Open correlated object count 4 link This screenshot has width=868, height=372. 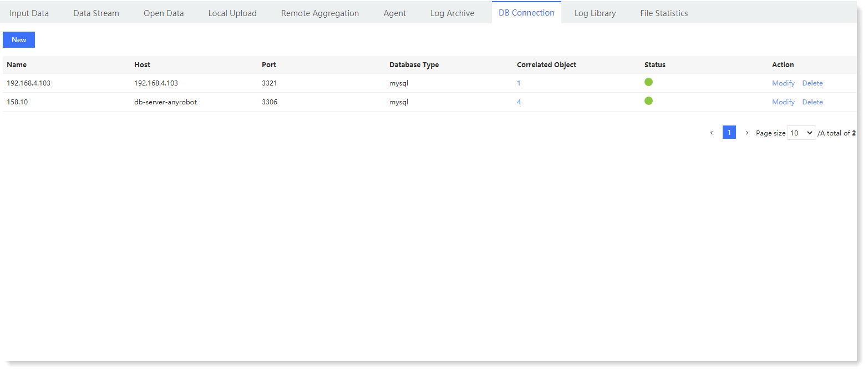(519, 102)
